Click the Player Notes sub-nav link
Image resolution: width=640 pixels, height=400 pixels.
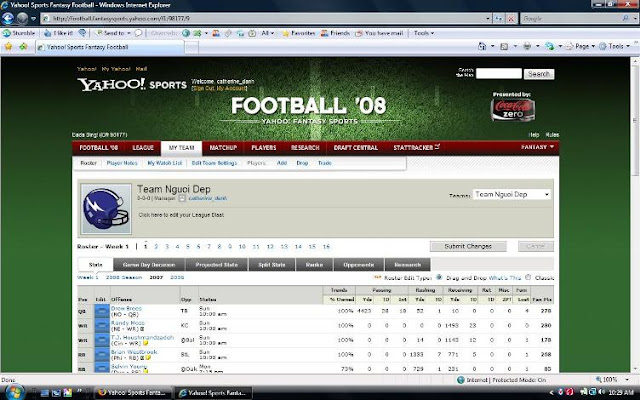[122, 163]
